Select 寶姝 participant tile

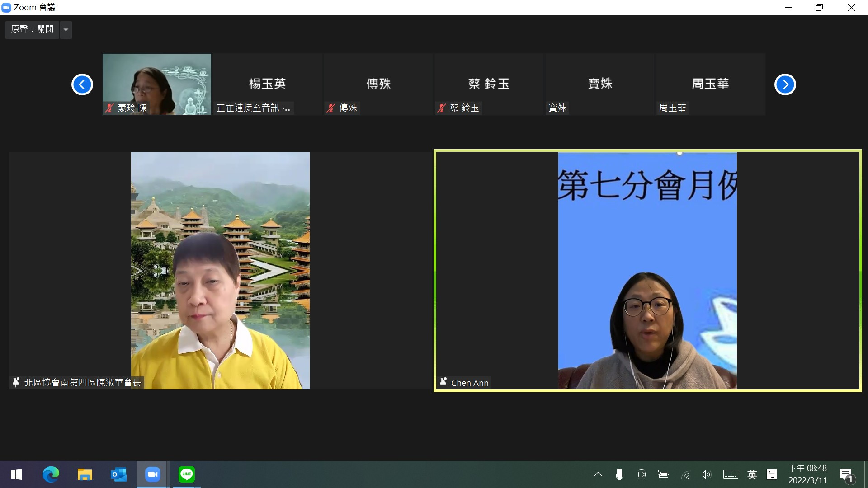coord(599,84)
